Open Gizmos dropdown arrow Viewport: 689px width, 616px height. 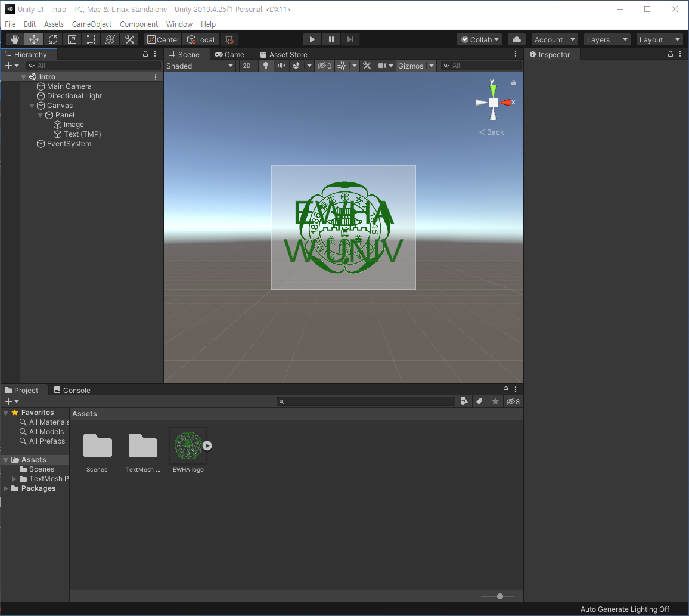tap(432, 66)
